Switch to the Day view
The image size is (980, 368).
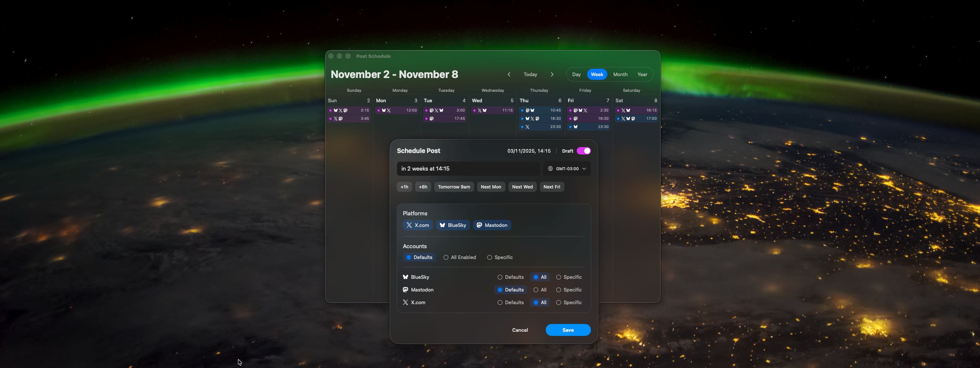[x=576, y=74]
